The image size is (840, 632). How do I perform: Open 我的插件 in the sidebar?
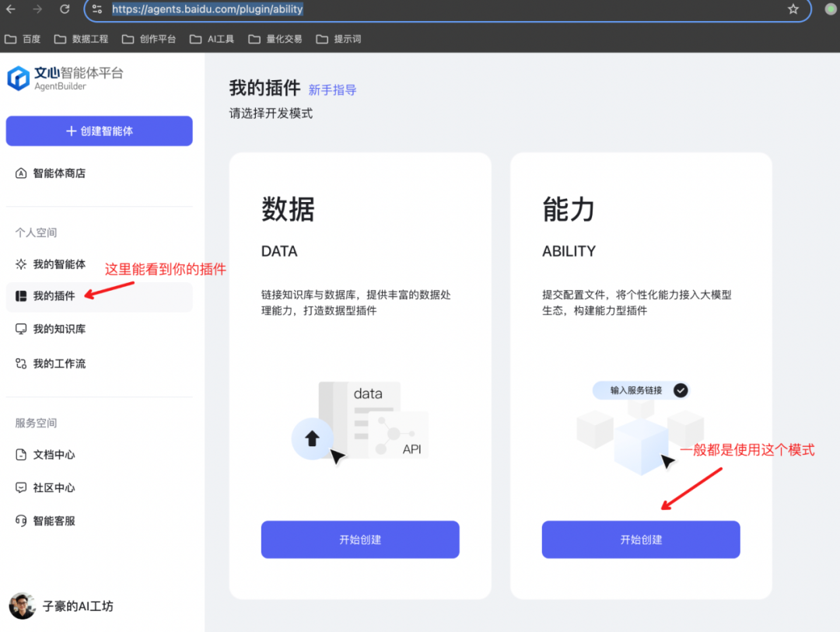(x=59, y=297)
